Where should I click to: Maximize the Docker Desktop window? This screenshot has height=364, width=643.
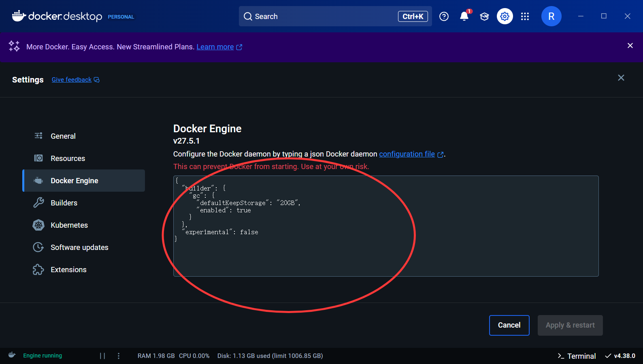tap(604, 16)
